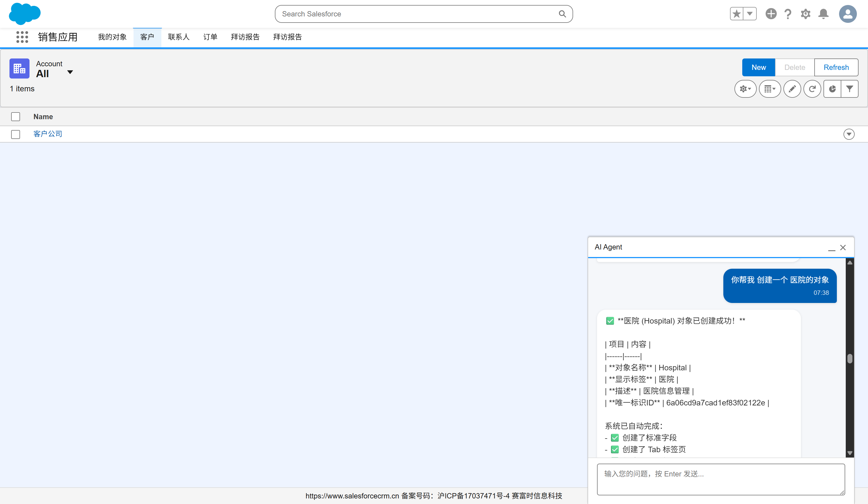Click the 系统已自动完成 line

point(634,426)
